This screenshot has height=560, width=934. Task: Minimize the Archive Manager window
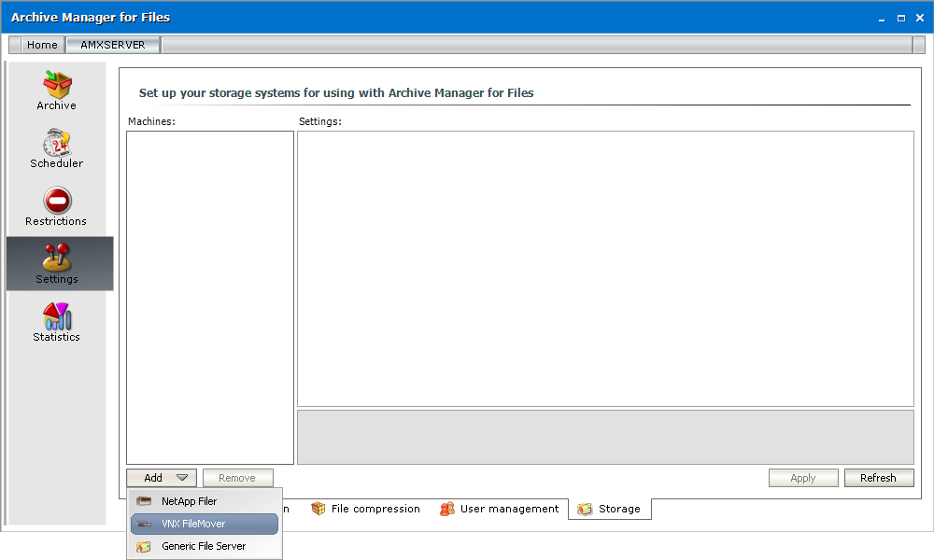(882, 19)
